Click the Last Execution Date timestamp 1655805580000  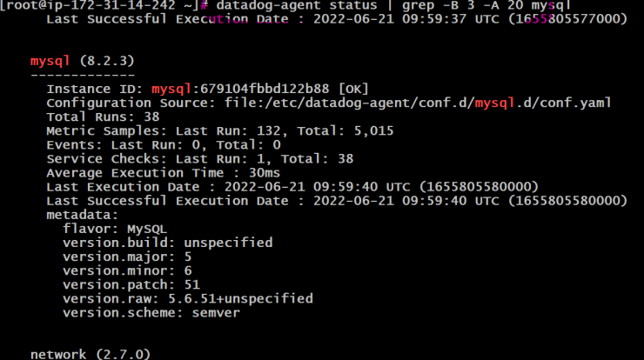click(479, 187)
